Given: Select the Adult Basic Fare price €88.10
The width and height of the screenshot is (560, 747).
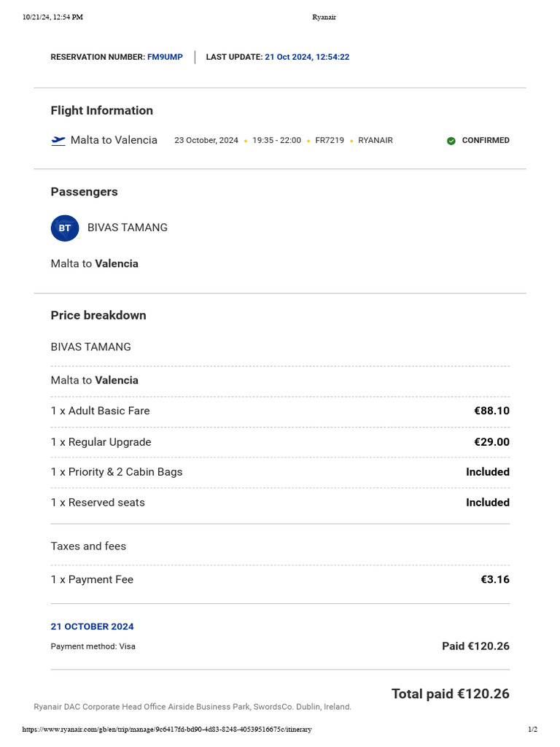Looking at the screenshot, I should (x=491, y=411).
